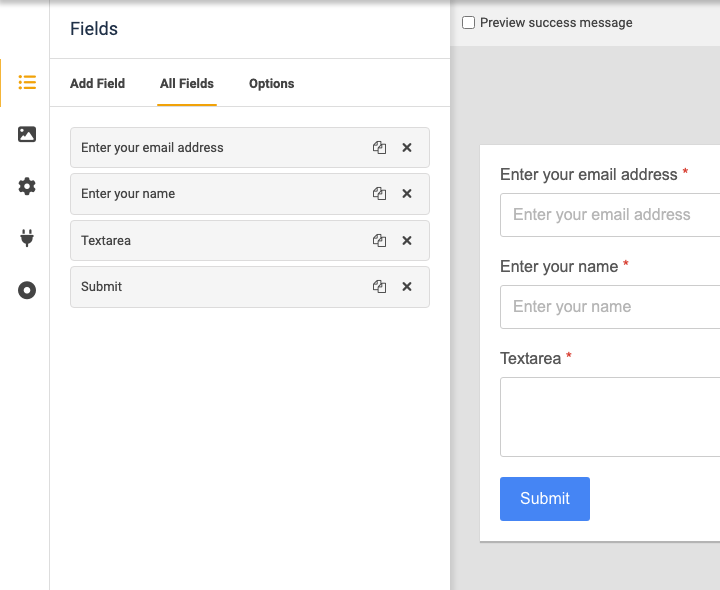This screenshot has width=720, height=590.
Task: Click the Fields panel heading
Action: coord(94,28)
